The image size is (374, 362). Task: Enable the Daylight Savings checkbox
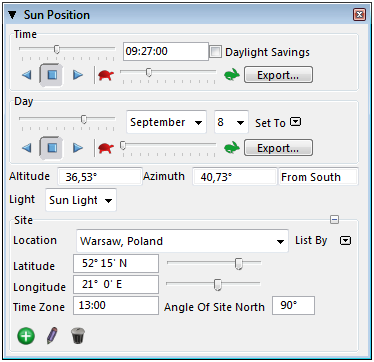pyautogui.click(x=215, y=52)
